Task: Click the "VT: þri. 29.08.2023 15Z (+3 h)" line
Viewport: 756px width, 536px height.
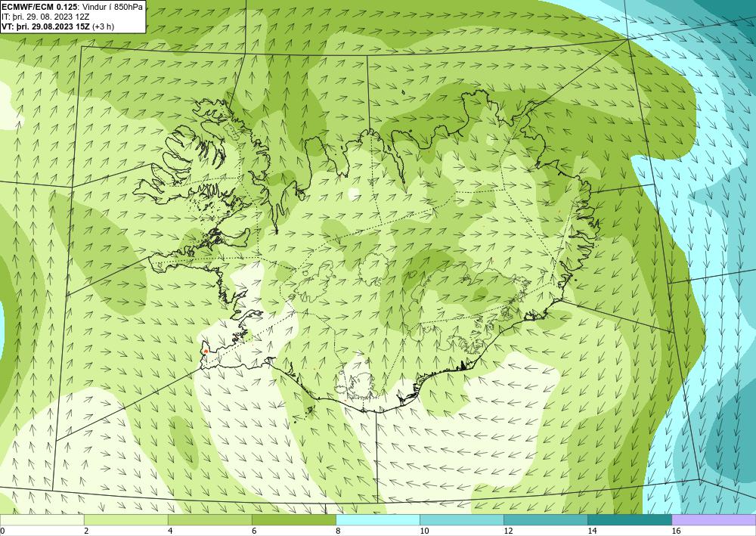Action: click(58, 26)
